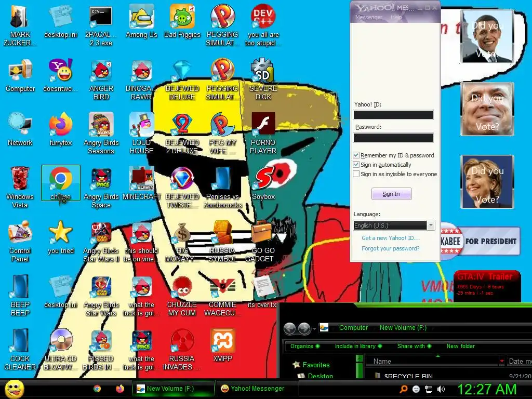Viewport: 532px width, 399px height.
Task: Select the Hillary Clinton 'Did you Vote?' gadget
Action: (487, 181)
